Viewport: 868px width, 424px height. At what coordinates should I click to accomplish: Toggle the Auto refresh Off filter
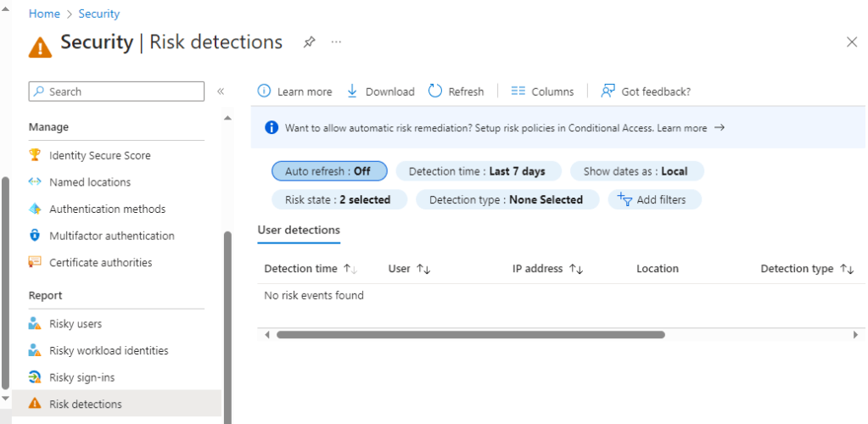pyautogui.click(x=328, y=171)
